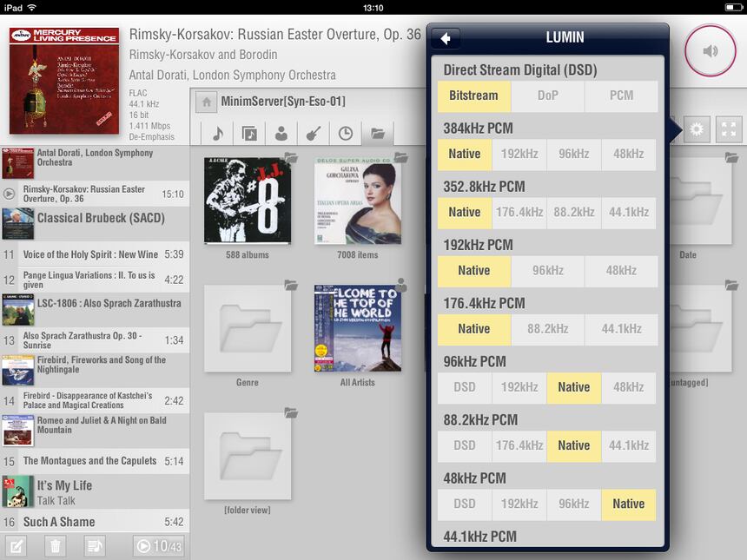Set 192kHz PCM to 96kHz
This screenshot has width=747, height=560.
pyautogui.click(x=547, y=271)
